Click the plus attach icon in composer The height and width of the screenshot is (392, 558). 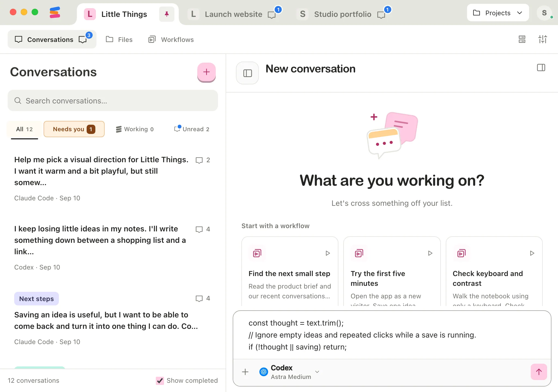click(x=245, y=372)
